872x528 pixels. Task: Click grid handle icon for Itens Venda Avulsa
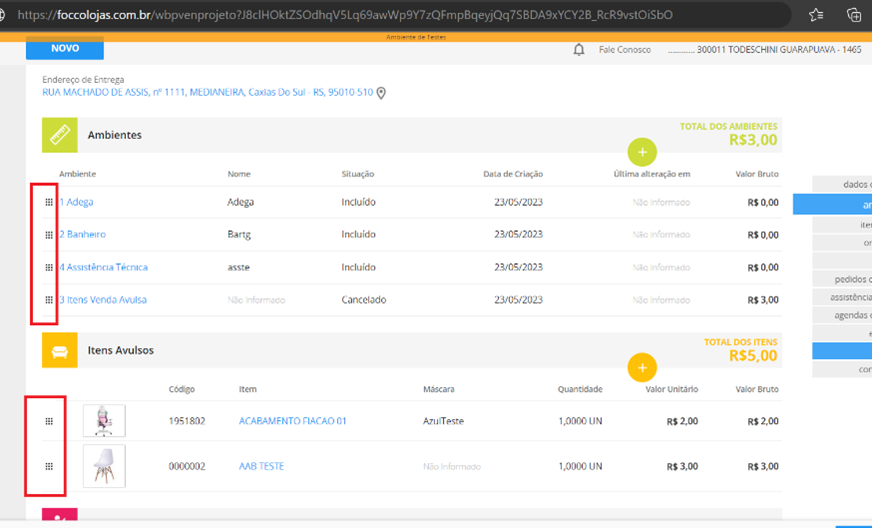click(49, 300)
